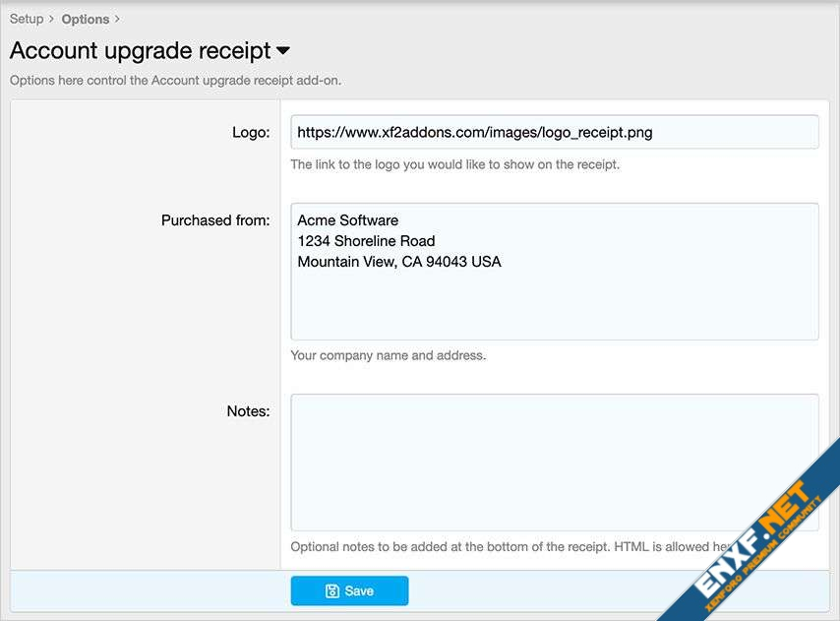
Task: Click the chevron after the Options breadcrumb
Action: click(x=117, y=19)
